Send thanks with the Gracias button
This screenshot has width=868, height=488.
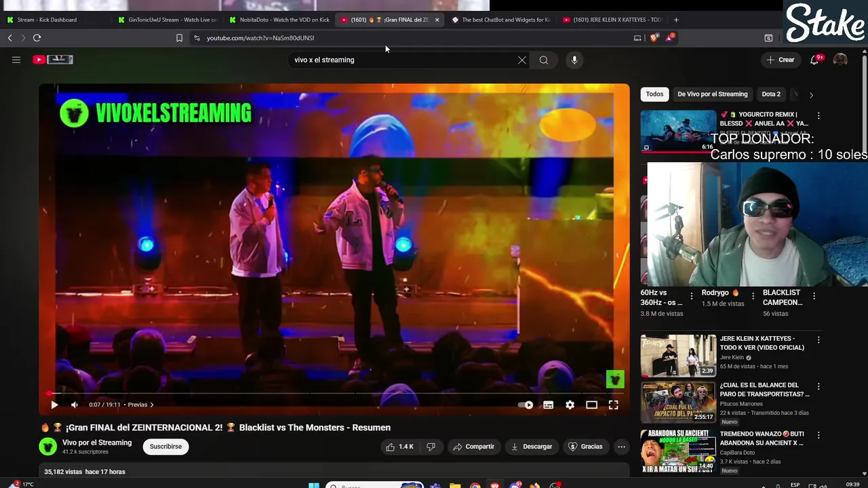point(585,447)
